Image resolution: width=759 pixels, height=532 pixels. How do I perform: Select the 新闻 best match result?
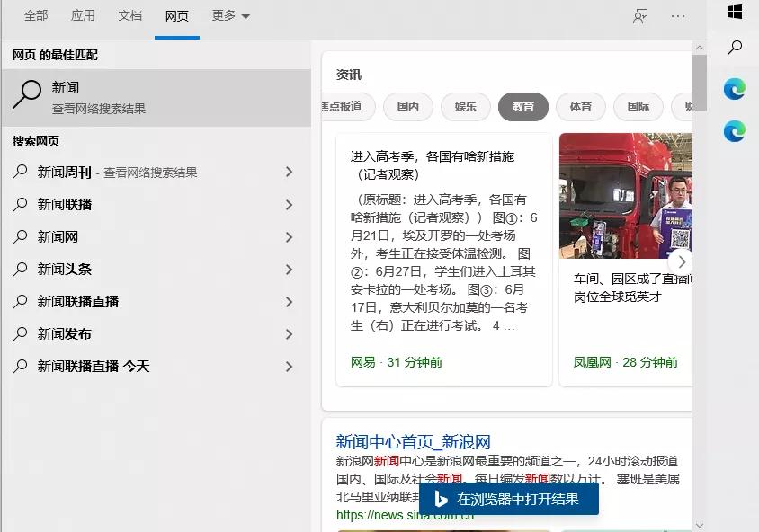pos(156,98)
